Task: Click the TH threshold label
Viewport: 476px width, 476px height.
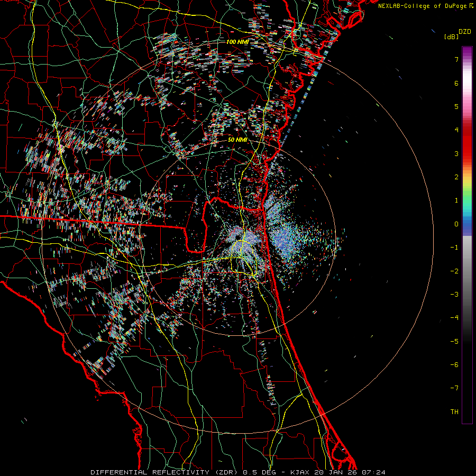Action: click(454, 412)
